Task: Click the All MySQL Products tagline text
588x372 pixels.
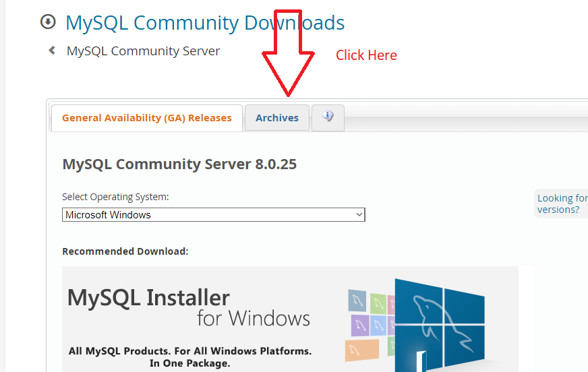Action: pyautogui.click(x=190, y=356)
